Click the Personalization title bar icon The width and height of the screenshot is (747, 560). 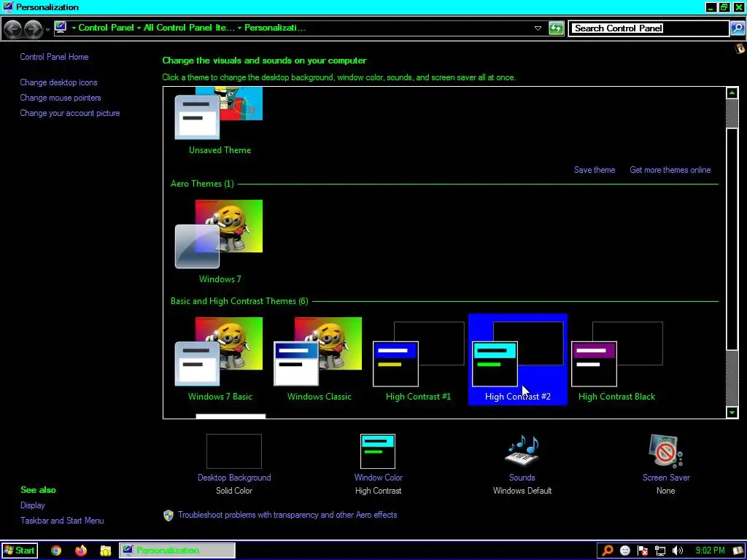[x=7, y=7]
